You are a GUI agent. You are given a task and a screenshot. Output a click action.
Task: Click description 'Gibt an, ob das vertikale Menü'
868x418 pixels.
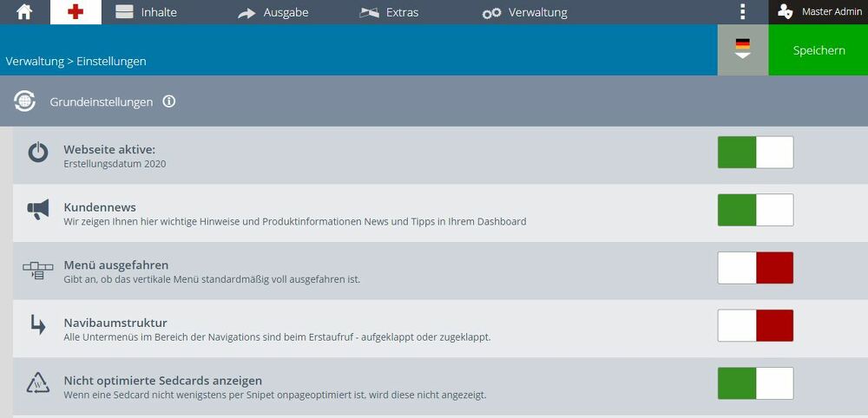click(212, 279)
